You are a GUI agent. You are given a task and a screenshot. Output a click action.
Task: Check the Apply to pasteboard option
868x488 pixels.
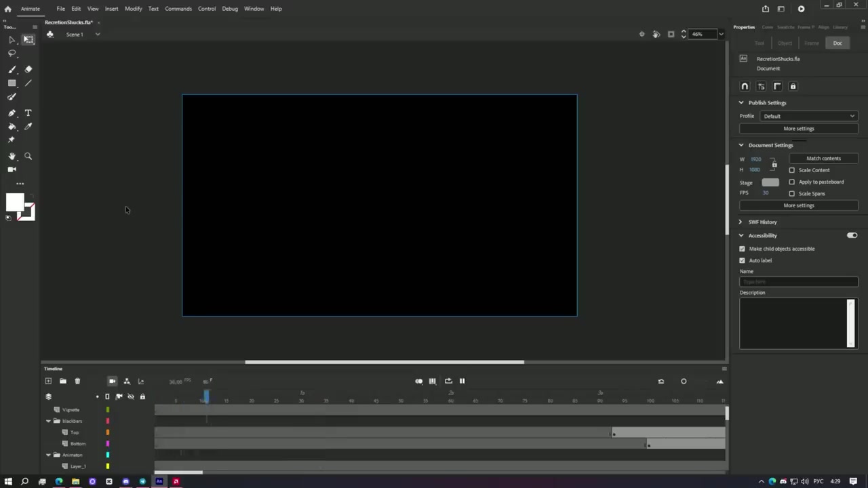click(791, 182)
